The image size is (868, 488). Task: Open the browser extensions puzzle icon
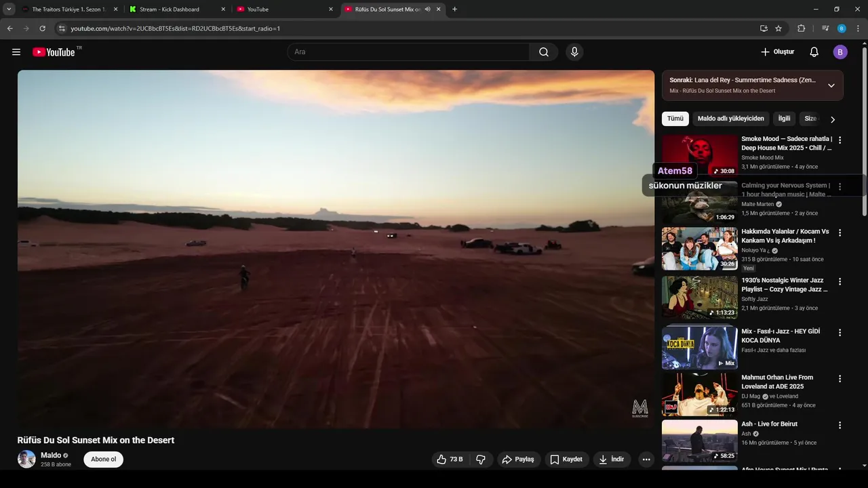pyautogui.click(x=802, y=28)
